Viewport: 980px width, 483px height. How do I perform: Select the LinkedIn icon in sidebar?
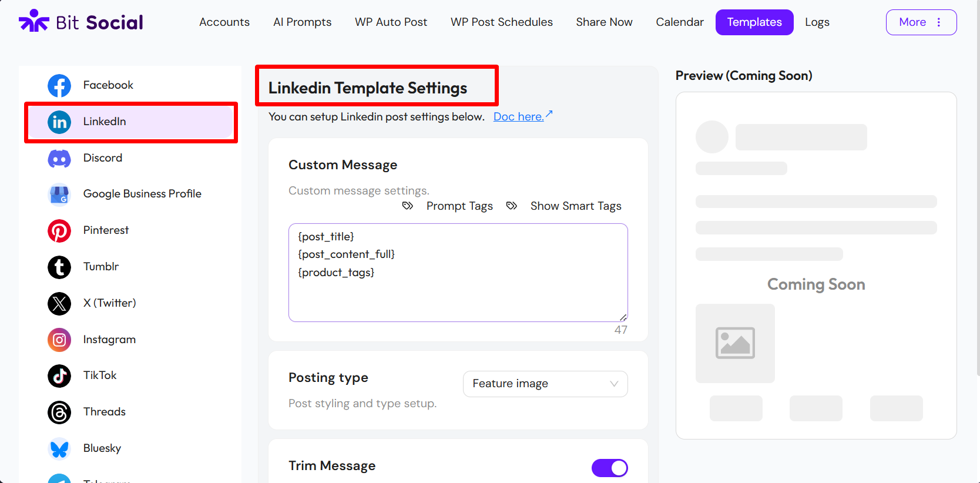(x=59, y=122)
